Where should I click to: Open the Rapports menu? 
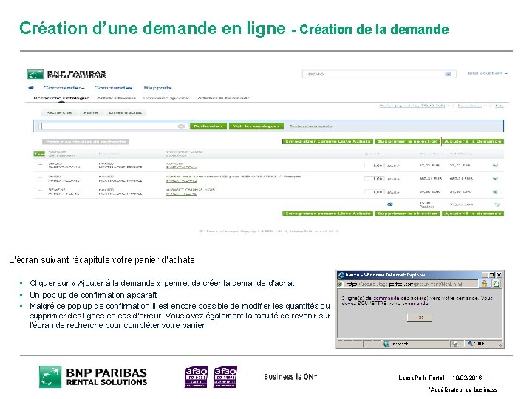tap(158, 88)
